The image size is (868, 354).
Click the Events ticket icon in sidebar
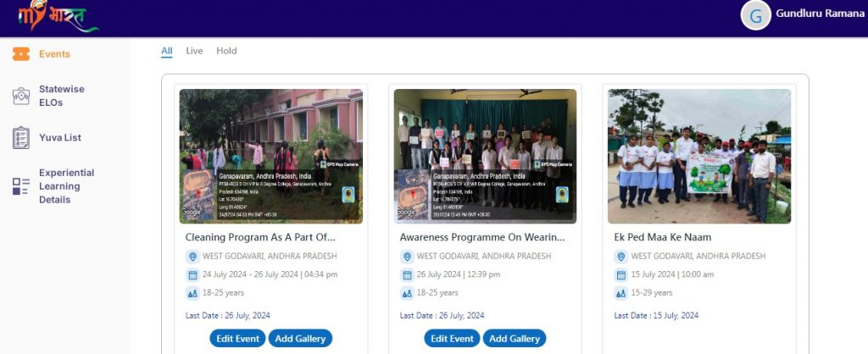click(21, 54)
